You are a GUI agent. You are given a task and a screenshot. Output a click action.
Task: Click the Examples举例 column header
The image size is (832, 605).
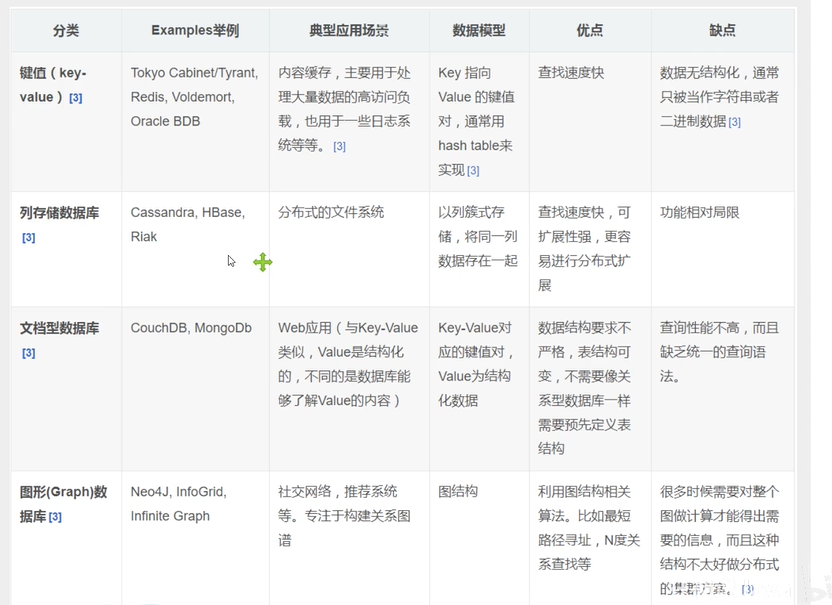[195, 31]
